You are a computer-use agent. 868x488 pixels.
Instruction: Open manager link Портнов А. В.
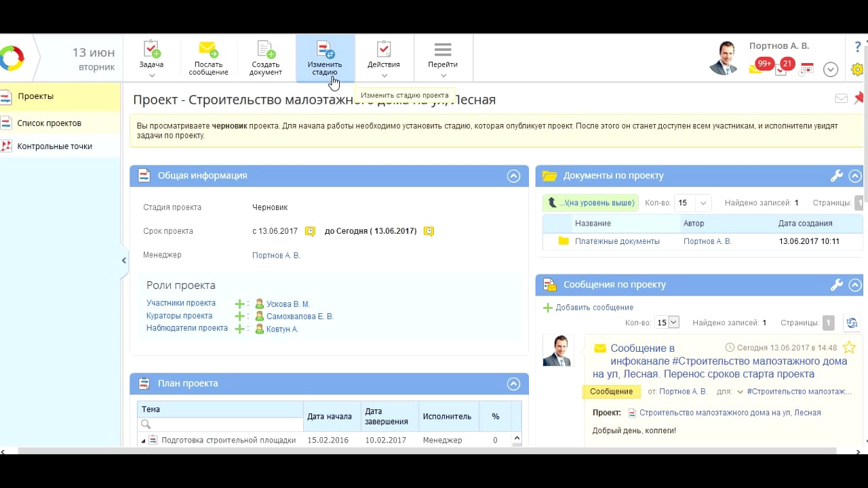click(x=276, y=256)
